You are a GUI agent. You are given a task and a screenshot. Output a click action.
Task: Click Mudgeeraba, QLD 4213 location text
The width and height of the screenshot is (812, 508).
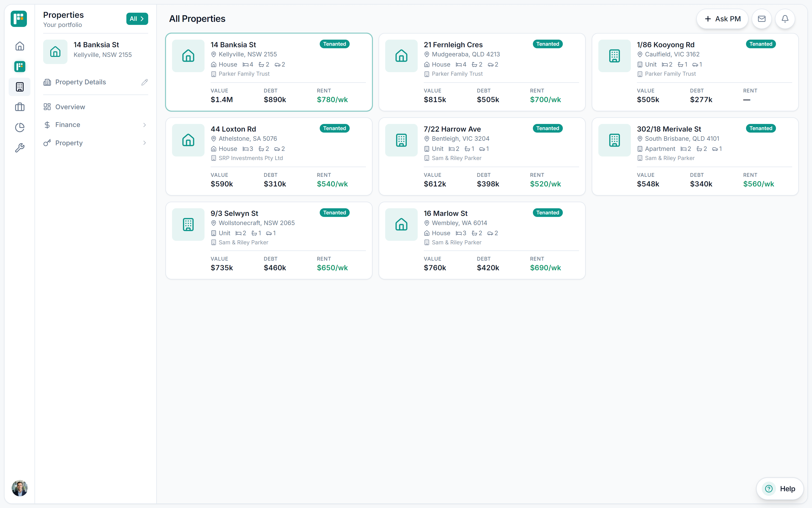(x=466, y=54)
